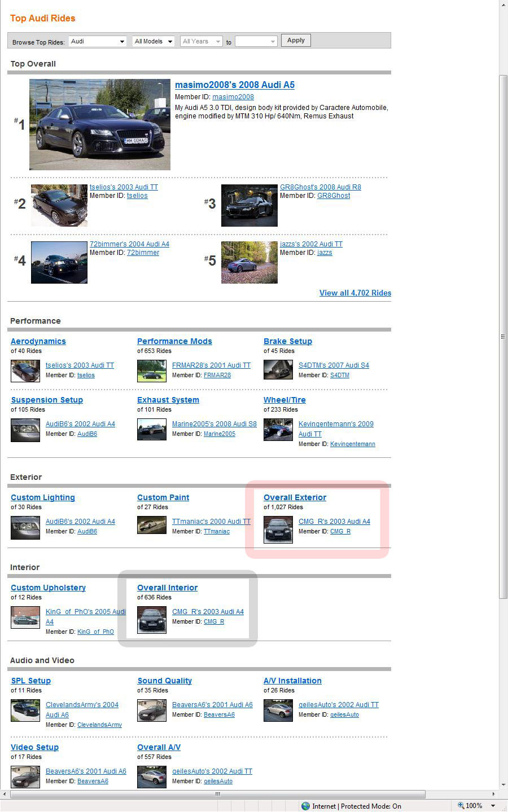This screenshot has width=508, height=812.
Task: Open the Overall Interior category
Action: click(168, 588)
